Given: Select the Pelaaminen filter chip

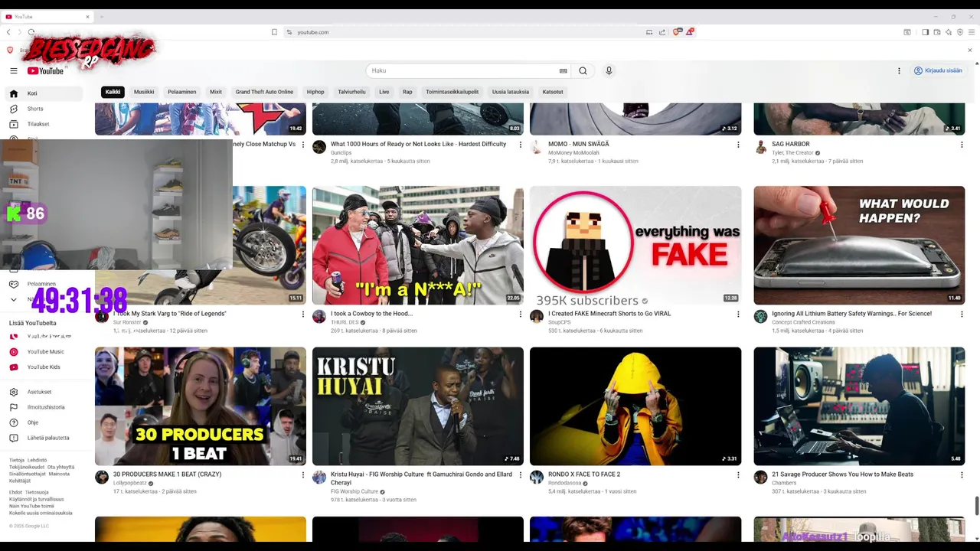Looking at the screenshot, I should click(182, 92).
